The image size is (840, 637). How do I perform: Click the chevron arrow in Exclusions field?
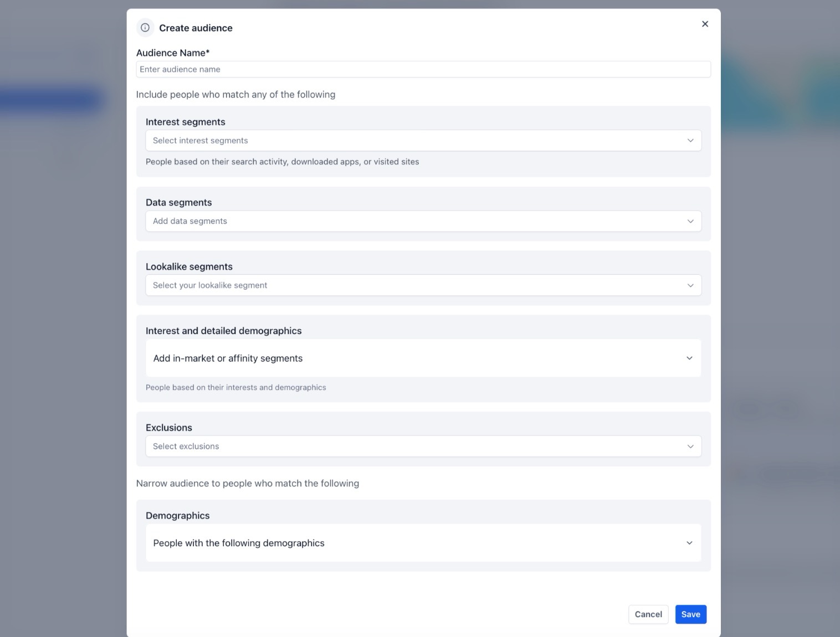[690, 446]
